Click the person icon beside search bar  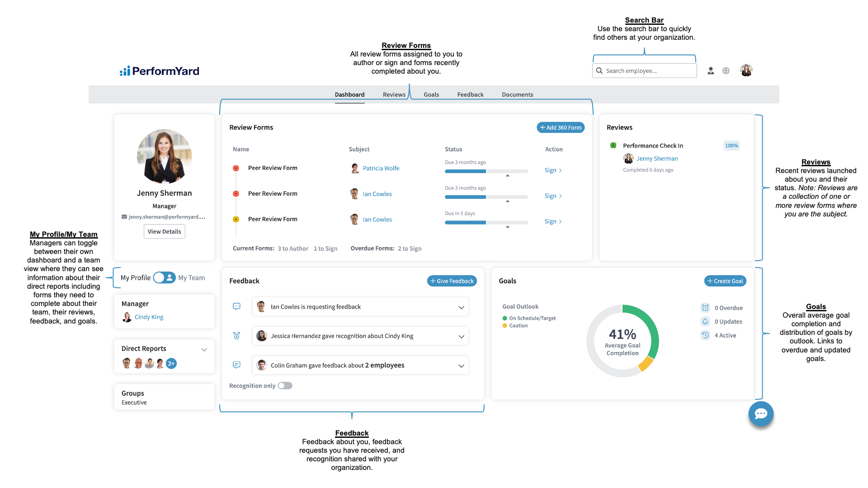coord(711,71)
